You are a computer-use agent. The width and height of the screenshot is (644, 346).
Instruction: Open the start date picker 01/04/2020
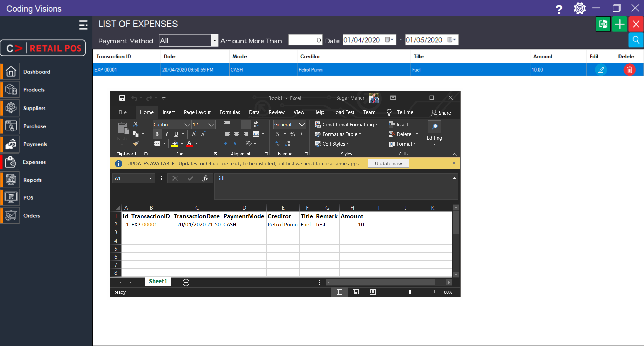tap(389, 40)
